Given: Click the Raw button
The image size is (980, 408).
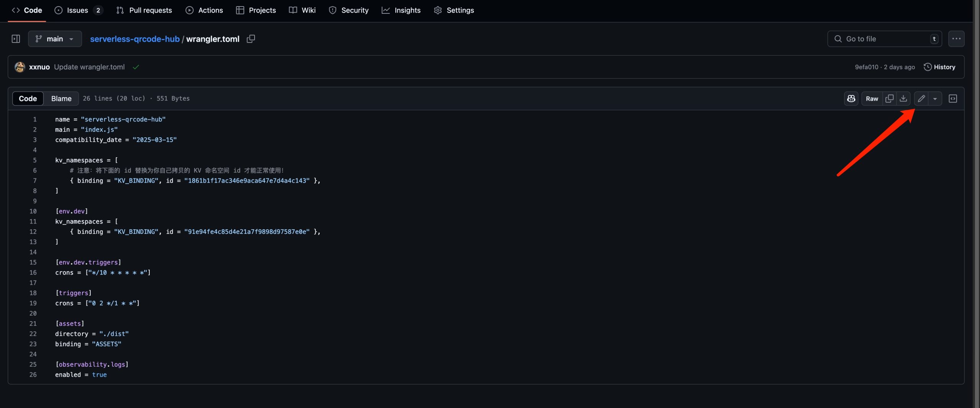Looking at the screenshot, I should click(872, 99).
